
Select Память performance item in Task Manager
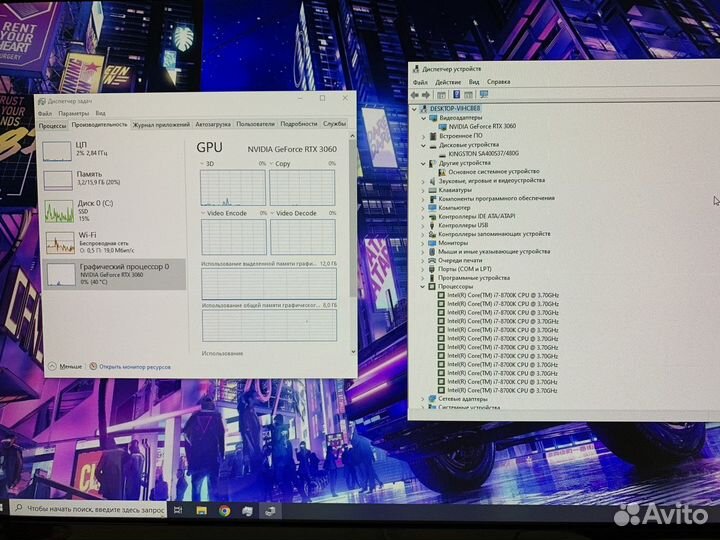tap(113, 178)
